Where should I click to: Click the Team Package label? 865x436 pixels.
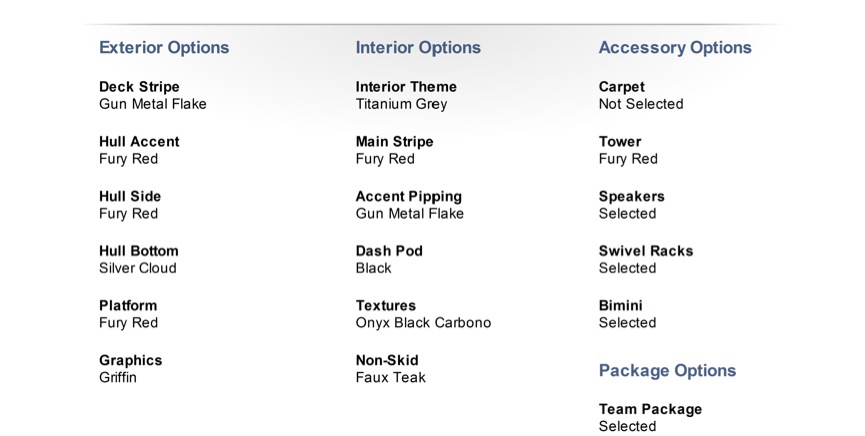click(650, 409)
